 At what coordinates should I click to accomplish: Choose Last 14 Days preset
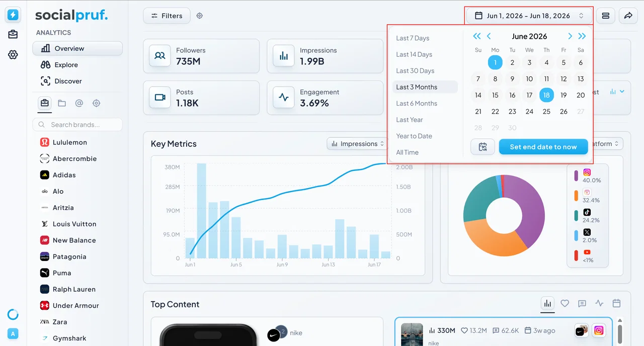pos(425,54)
